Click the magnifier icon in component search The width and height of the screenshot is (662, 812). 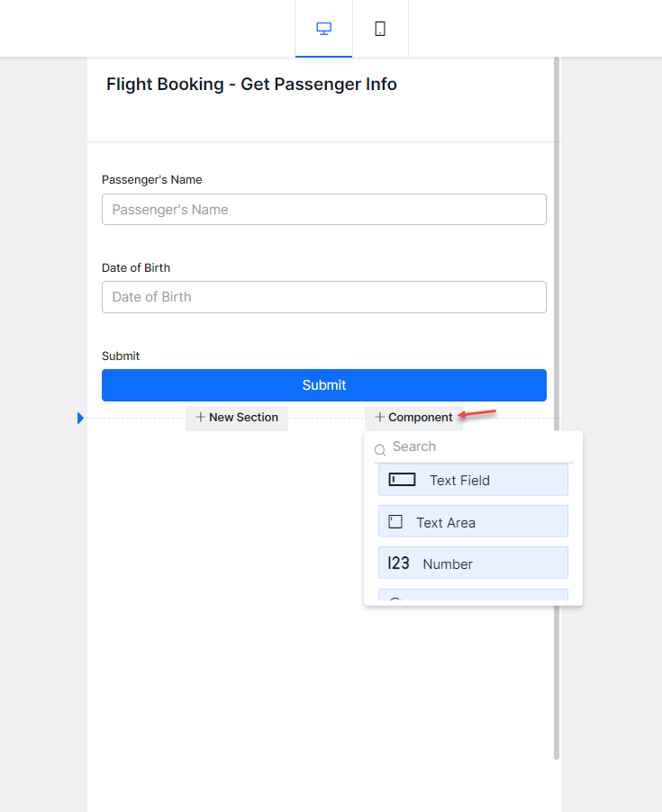[380, 449]
